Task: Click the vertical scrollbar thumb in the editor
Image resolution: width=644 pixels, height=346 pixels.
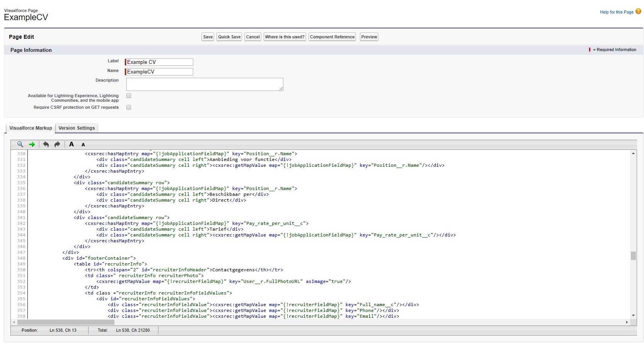Action: click(x=633, y=256)
